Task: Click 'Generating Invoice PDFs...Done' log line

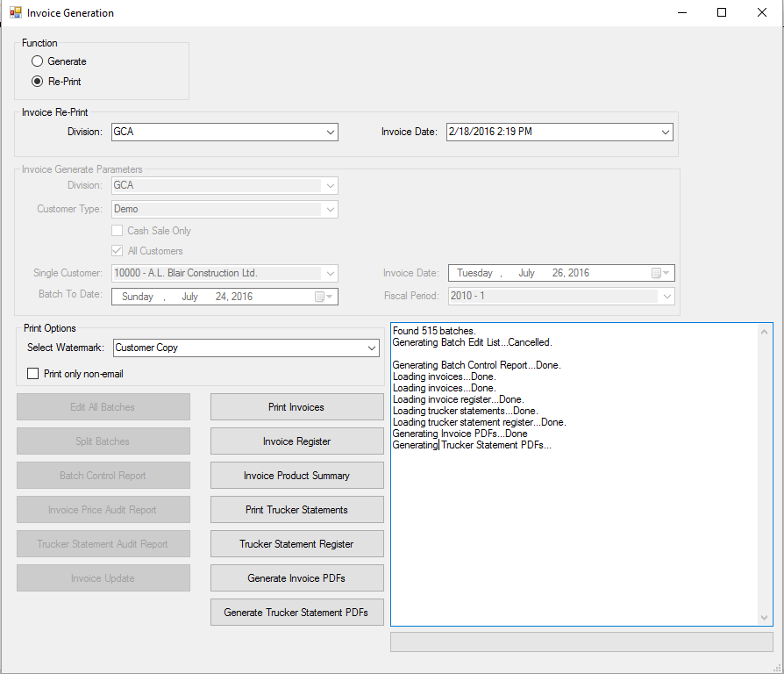Action: coord(460,434)
